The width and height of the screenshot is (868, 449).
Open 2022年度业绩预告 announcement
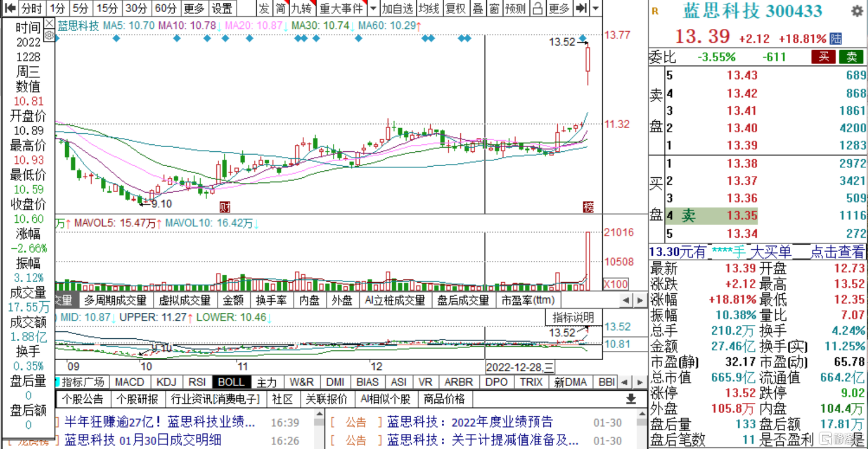click(x=470, y=422)
